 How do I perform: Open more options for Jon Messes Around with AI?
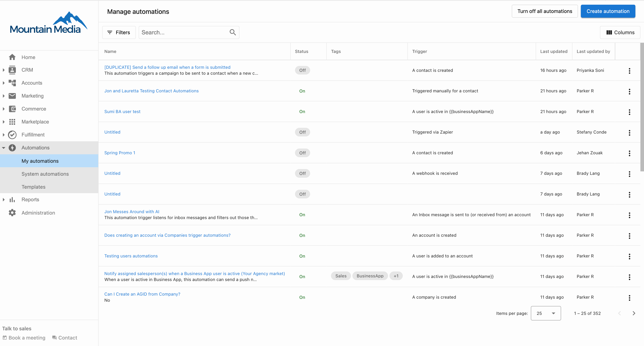pos(629,215)
